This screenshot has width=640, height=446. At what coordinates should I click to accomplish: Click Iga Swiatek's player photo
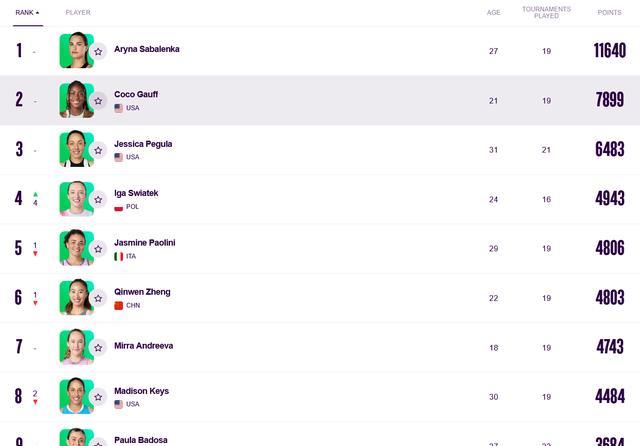76,199
